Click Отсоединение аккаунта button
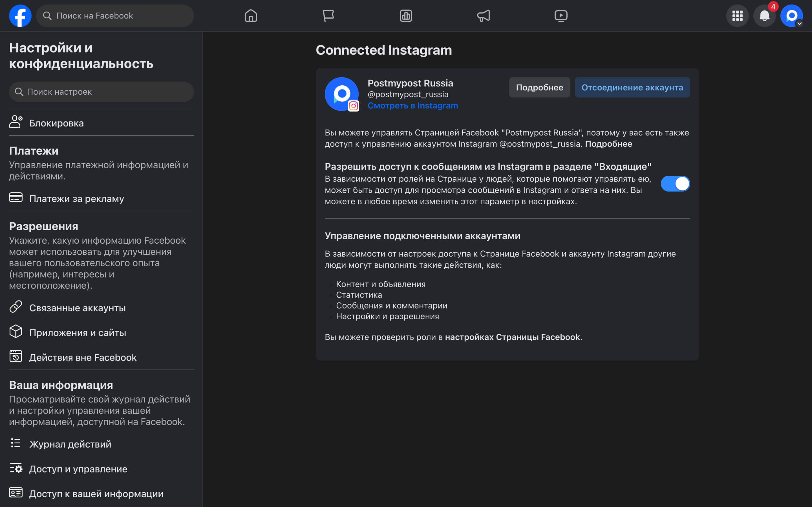The height and width of the screenshot is (507, 812). coord(632,88)
